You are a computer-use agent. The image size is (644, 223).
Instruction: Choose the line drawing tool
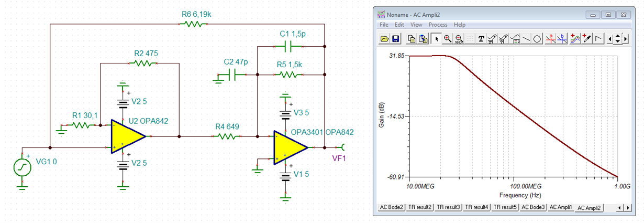(x=526, y=38)
